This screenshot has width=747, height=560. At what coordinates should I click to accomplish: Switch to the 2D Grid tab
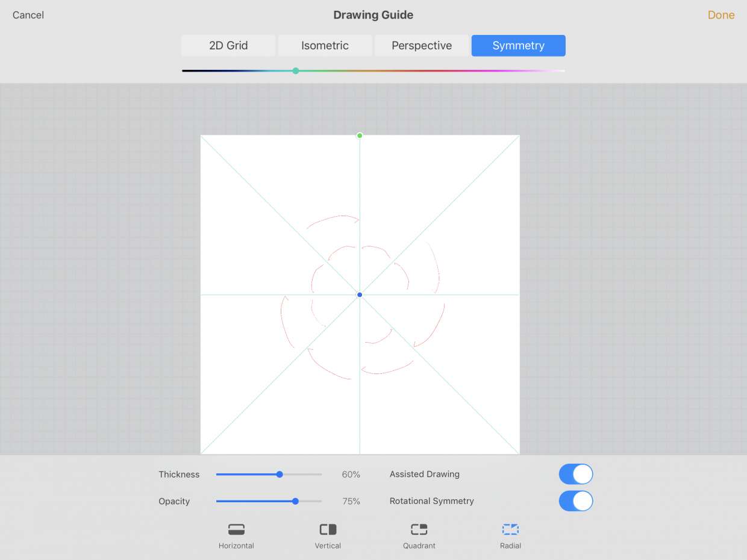(x=228, y=46)
